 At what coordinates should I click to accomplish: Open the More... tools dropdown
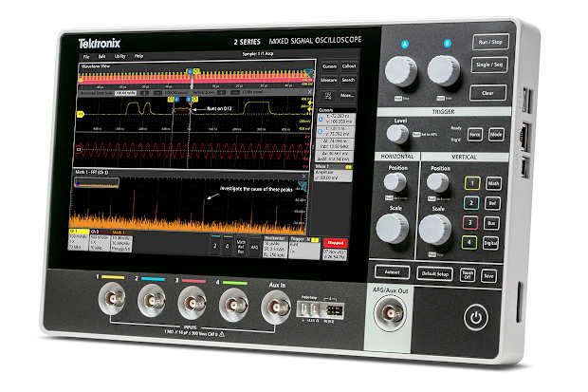347,95
